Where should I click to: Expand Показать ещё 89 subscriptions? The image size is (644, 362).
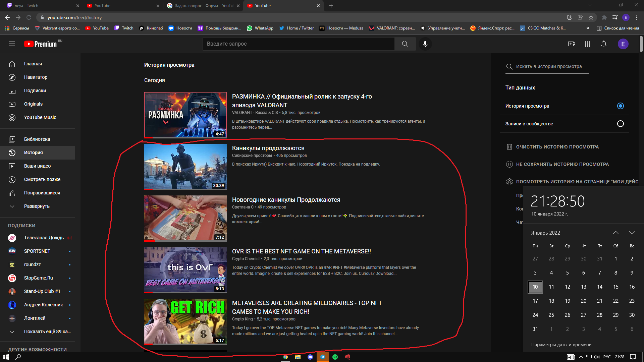tap(48, 331)
